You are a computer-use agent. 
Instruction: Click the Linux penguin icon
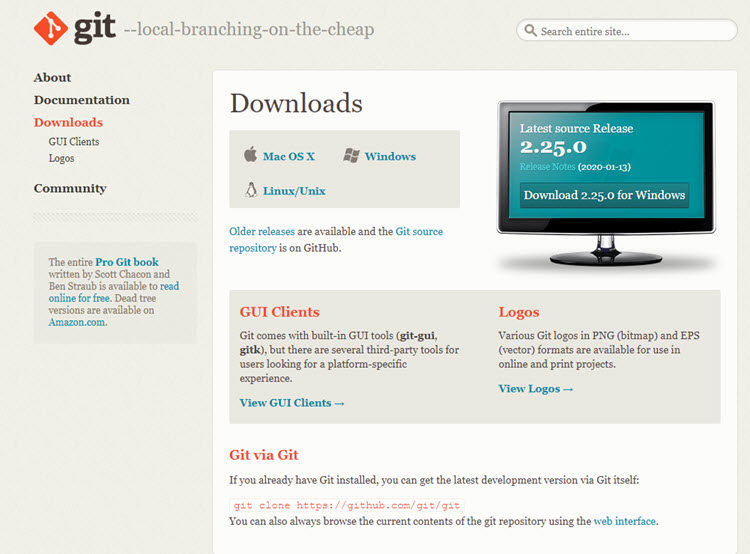[x=251, y=190]
